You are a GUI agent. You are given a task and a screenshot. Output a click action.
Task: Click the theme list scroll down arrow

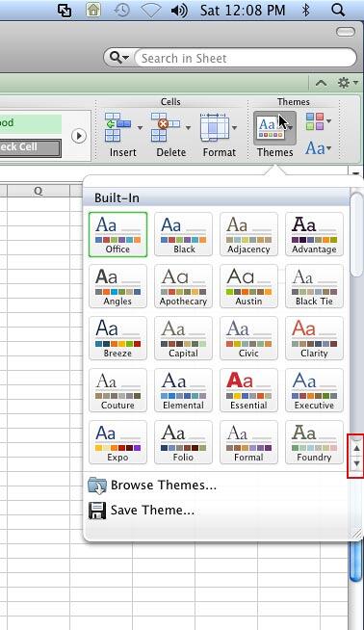click(x=356, y=464)
